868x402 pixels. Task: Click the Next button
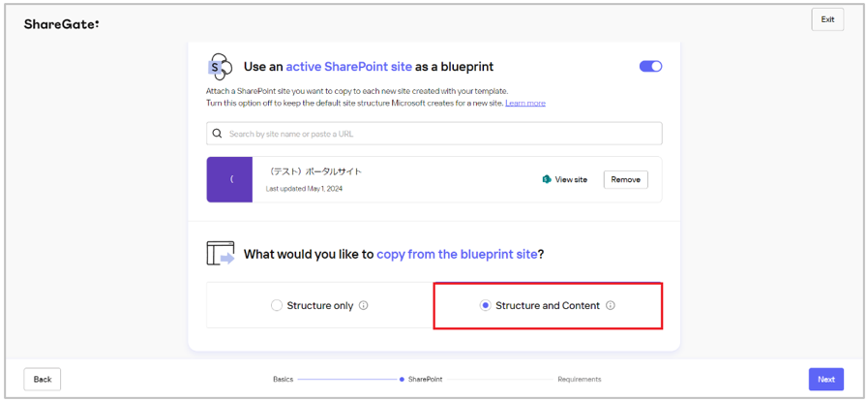[x=826, y=380]
